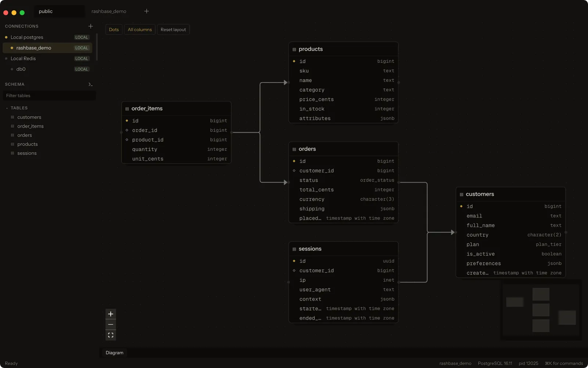Click the sessions table header icon
The height and width of the screenshot is (368, 588).
click(294, 249)
